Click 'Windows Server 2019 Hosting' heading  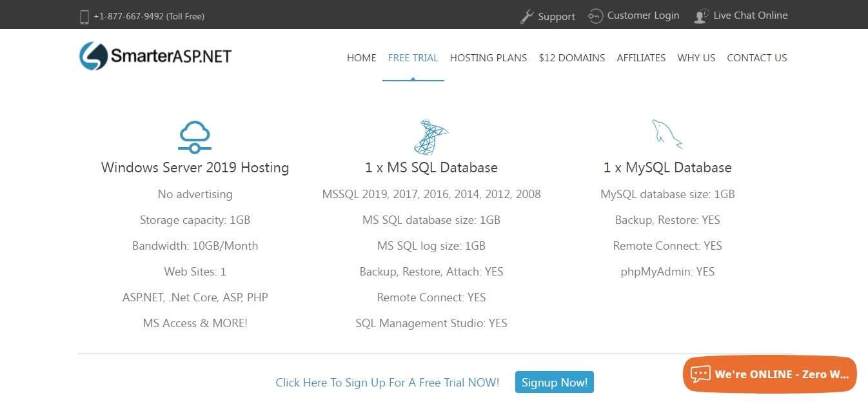195,168
